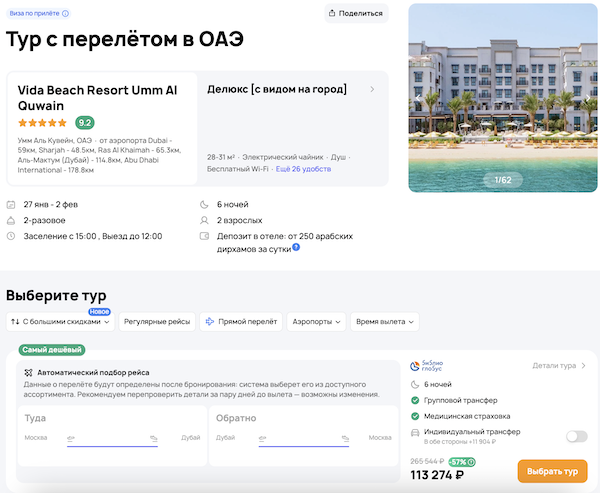Expand the Делюкс room details chevron
Image resolution: width=600 pixels, height=493 pixels.
point(372,89)
